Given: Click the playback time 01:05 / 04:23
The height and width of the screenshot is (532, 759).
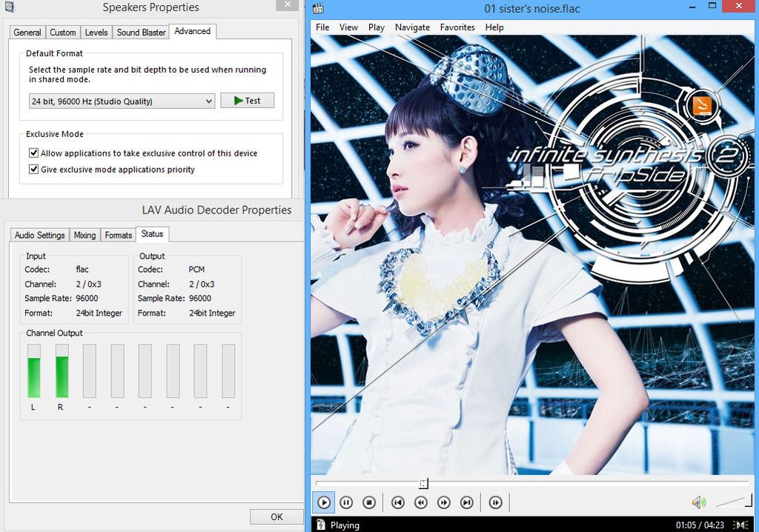Looking at the screenshot, I should (700, 525).
